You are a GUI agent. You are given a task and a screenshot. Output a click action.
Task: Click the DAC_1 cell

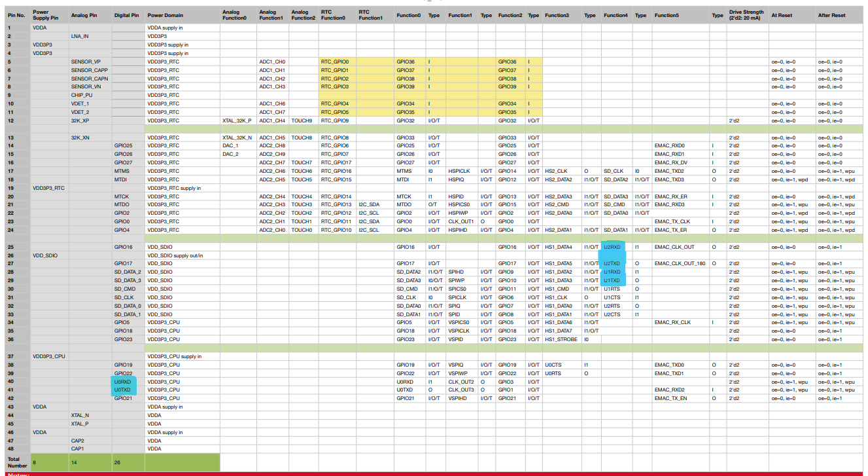click(x=238, y=145)
